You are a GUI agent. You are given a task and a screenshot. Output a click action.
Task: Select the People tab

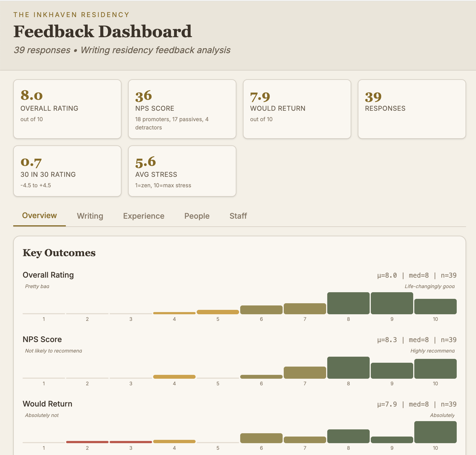(x=197, y=216)
